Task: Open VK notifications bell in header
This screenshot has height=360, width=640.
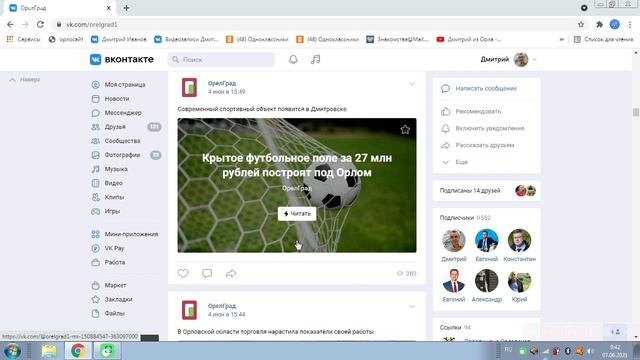Action: point(293,60)
